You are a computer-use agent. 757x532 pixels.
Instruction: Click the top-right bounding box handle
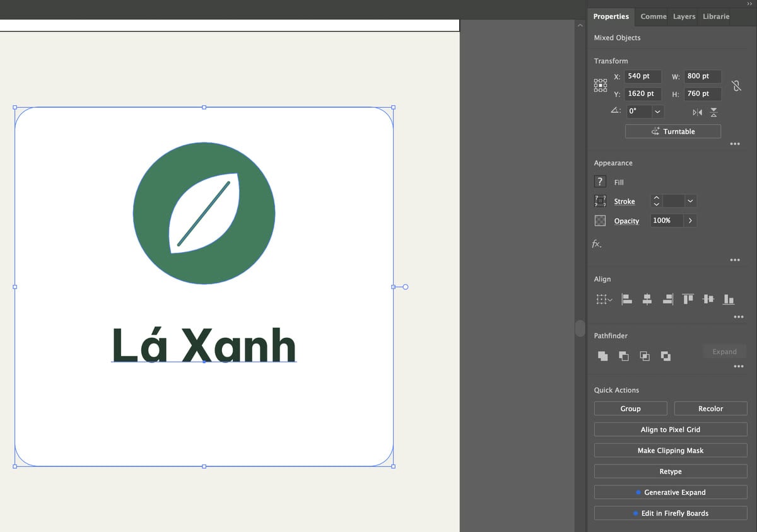[393, 107]
